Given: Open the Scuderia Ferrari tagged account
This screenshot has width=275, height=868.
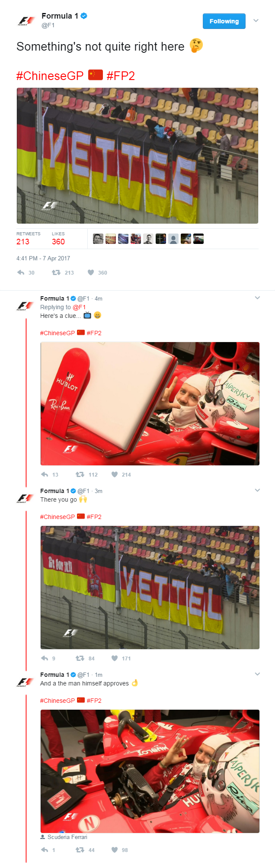Looking at the screenshot, I should [67, 837].
